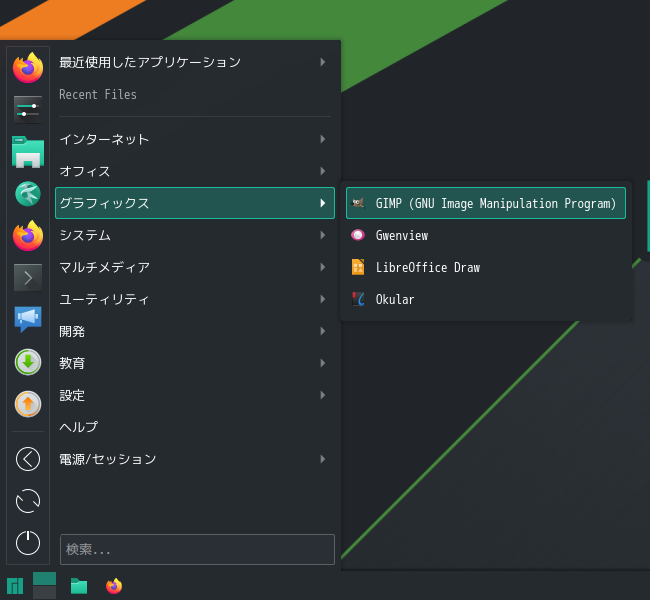Click the Okular document viewer icon
Image resolution: width=650 pixels, height=600 pixels.
(x=358, y=299)
